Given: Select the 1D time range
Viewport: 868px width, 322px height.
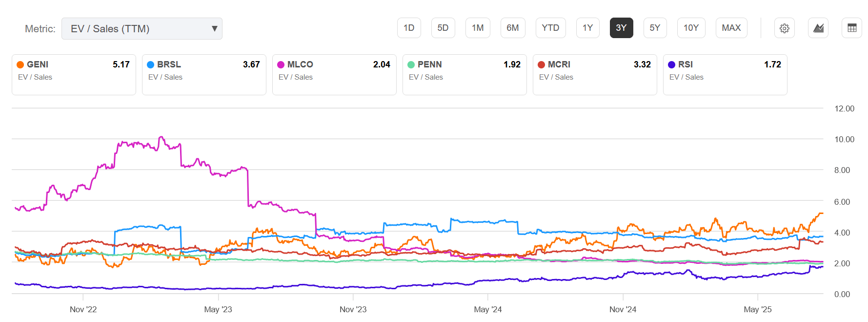Looking at the screenshot, I should [x=409, y=28].
